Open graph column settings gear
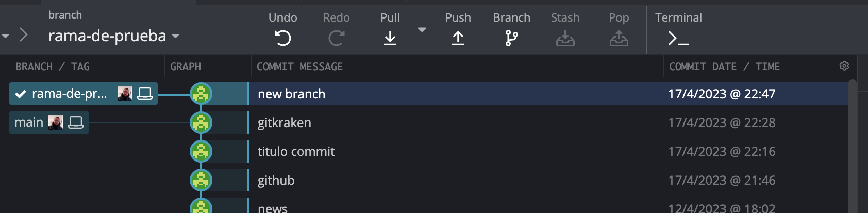This screenshot has width=868, height=213. tap(844, 66)
